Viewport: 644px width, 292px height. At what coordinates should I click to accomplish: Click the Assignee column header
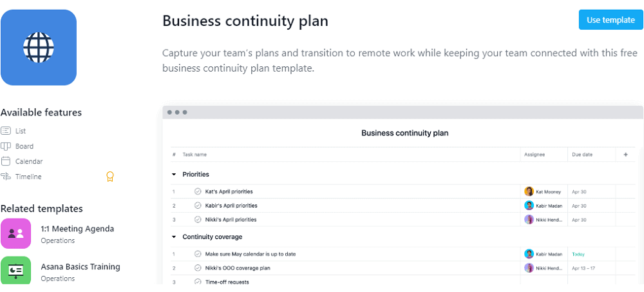(536, 155)
